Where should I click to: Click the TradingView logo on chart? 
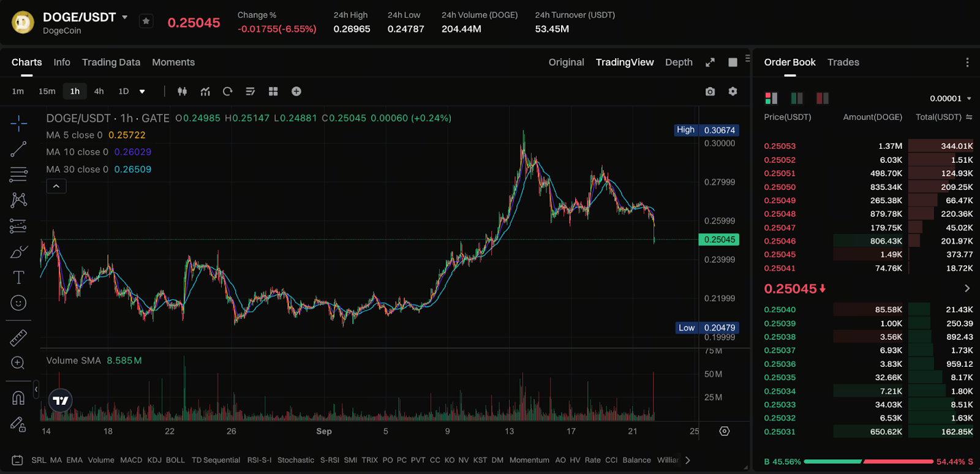click(61, 401)
